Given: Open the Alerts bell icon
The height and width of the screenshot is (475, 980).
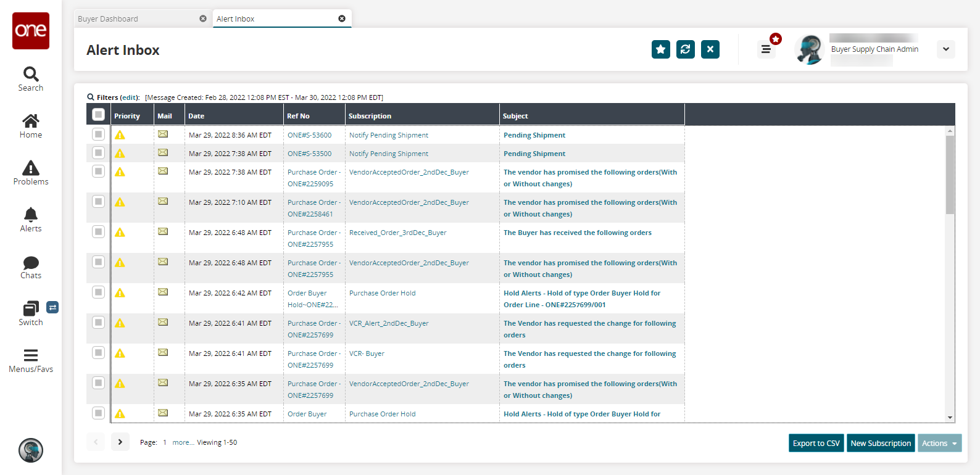Looking at the screenshot, I should point(31,215).
